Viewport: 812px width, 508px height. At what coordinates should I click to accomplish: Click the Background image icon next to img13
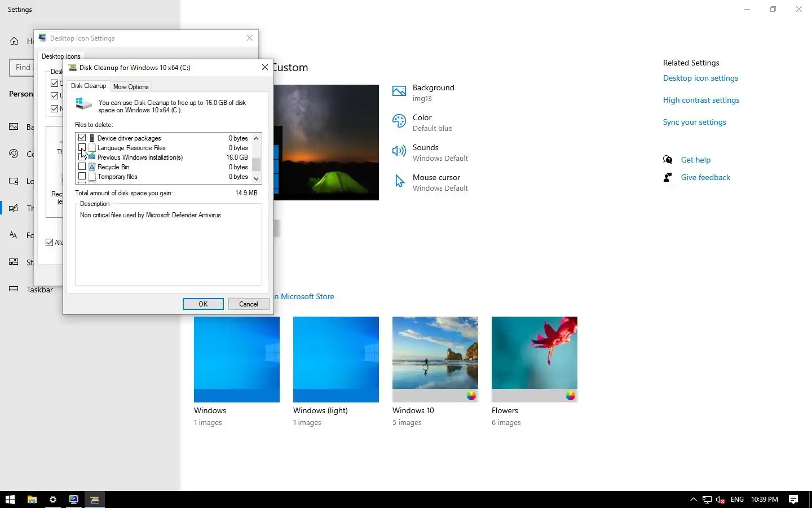(x=399, y=91)
